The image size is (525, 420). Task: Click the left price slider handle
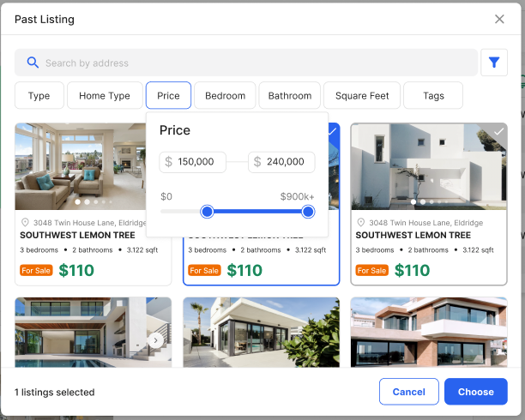tap(207, 212)
